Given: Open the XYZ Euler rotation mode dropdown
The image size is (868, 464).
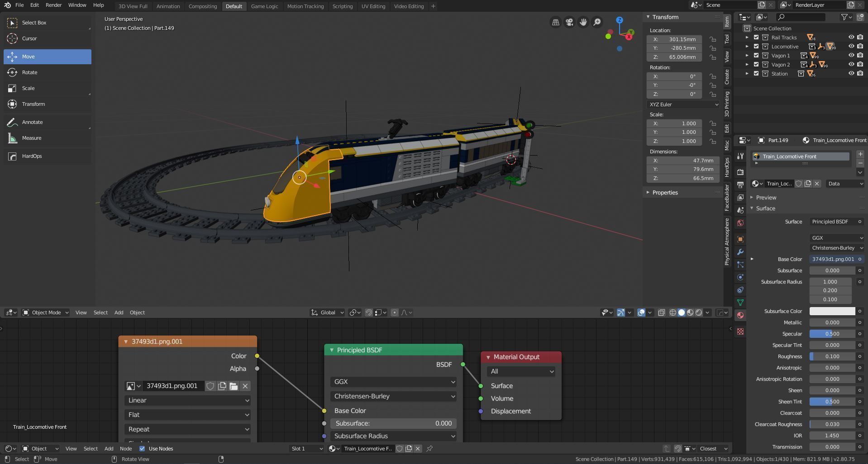Looking at the screenshot, I should click(683, 104).
